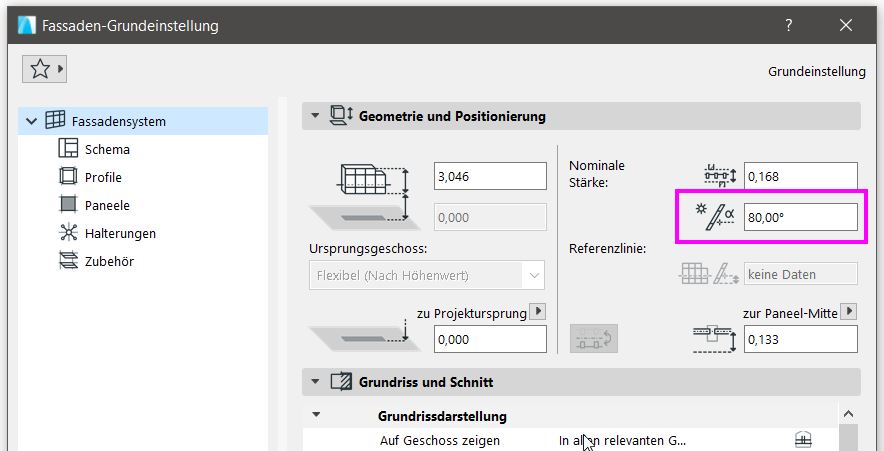Open Paneele settings page

[107, 205]
